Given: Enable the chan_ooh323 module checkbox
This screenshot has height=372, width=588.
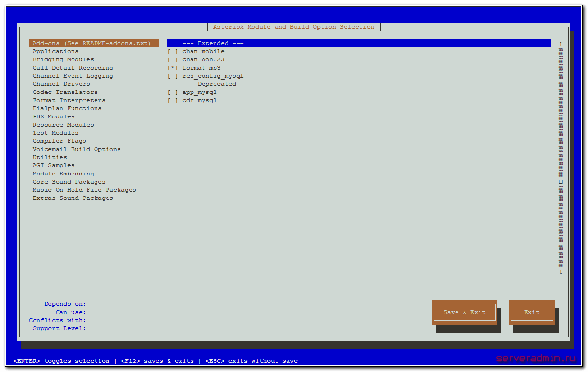Looking at the screenshot, I should pyautogui.click(x=173, y=60).
